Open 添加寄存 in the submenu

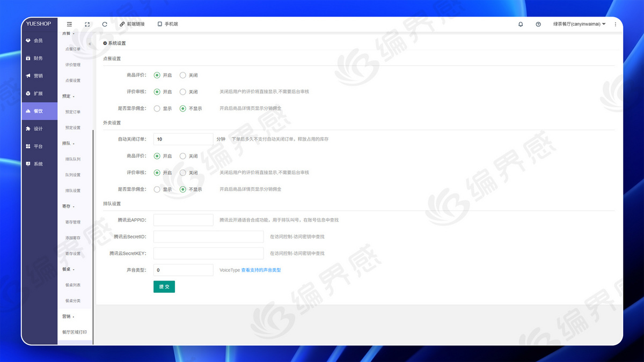(73, 238)
